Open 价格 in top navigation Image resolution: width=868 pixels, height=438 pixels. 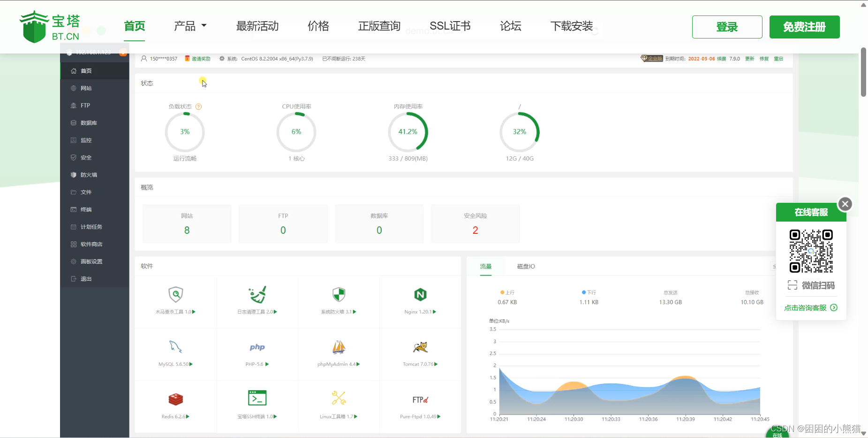point(318,26)
